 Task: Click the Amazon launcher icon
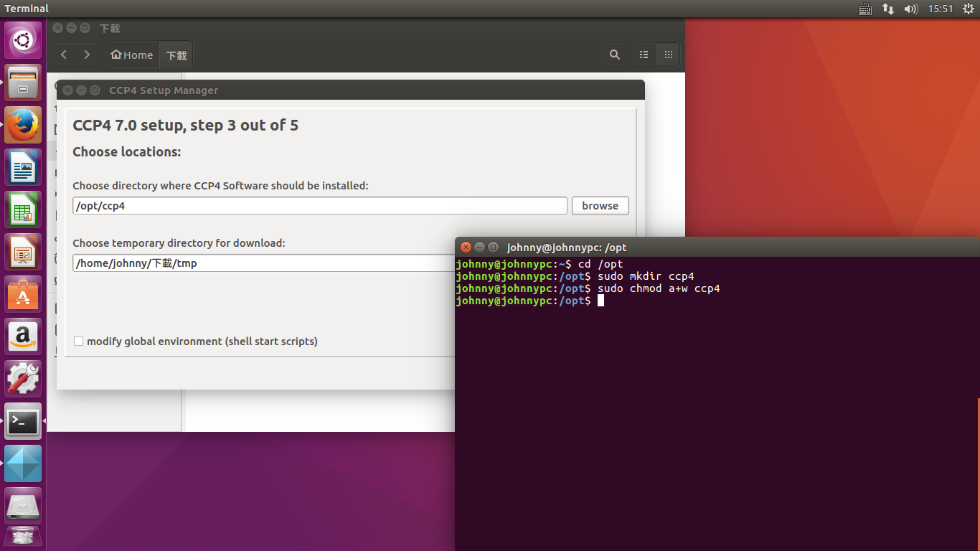tap(23, 336)
